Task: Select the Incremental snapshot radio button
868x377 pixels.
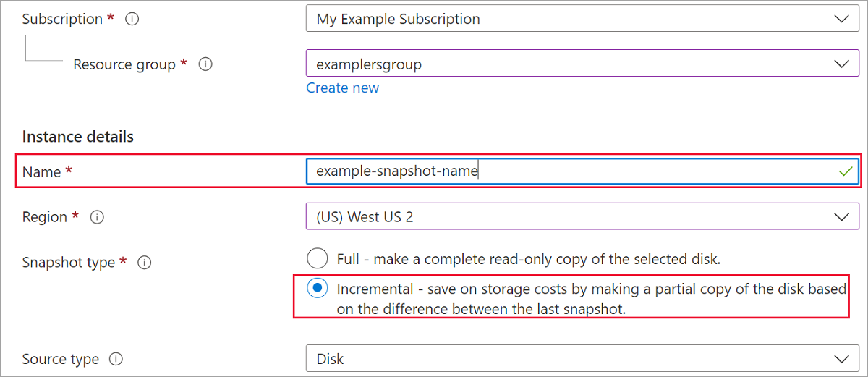Action: pyautogui.click(x=317, y=289)
